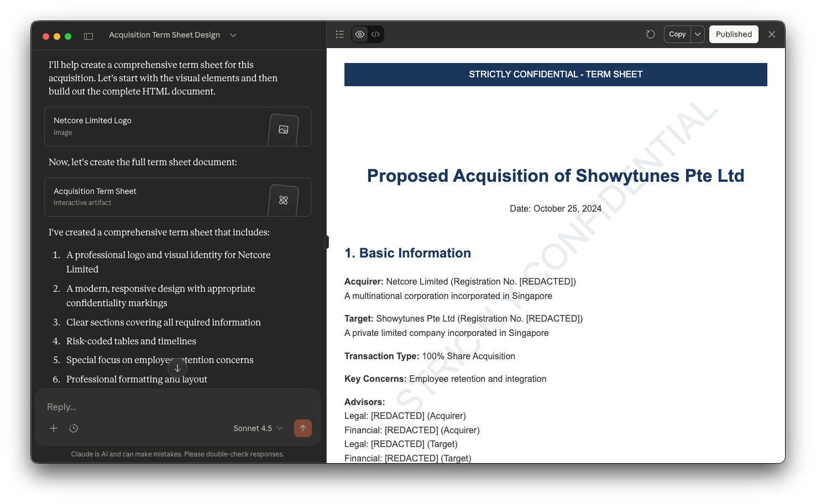Screen dimensions: 816x504
Task: Click 'Clear sections covering all required information' item
Action: pyautogui.click(x=164, y=322)
